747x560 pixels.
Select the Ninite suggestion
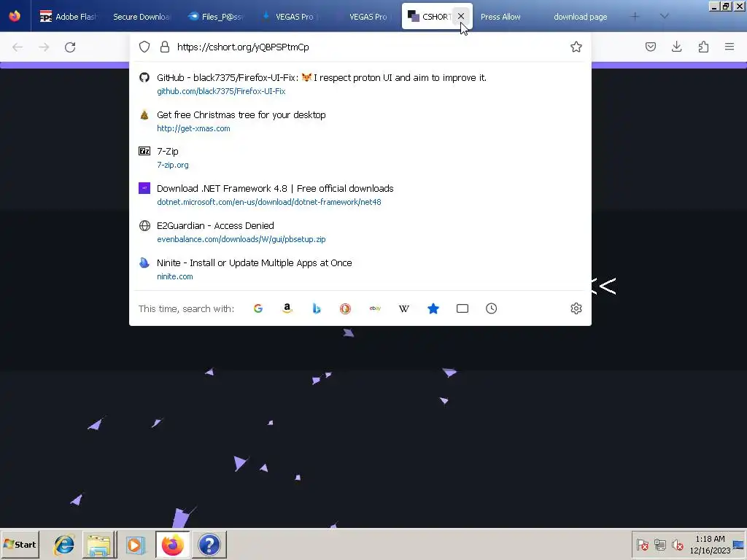pyautogui.click(x=360, y=269)
